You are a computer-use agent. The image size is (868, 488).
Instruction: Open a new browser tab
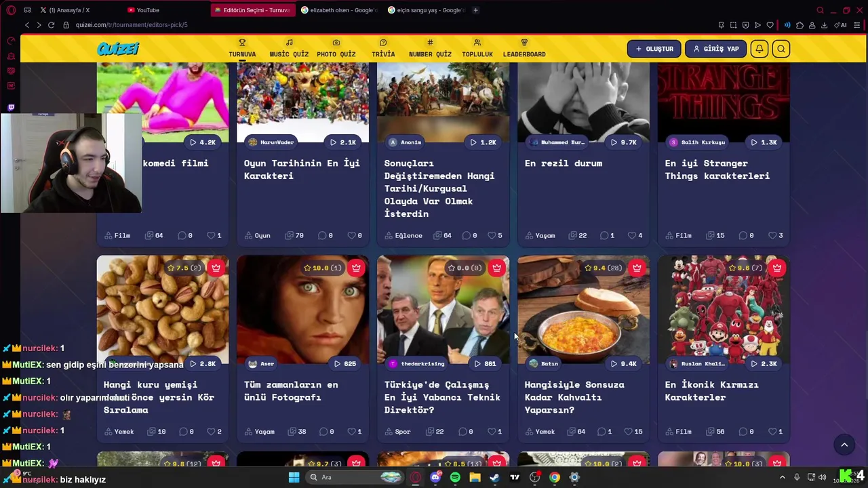[x=475, y=10]
